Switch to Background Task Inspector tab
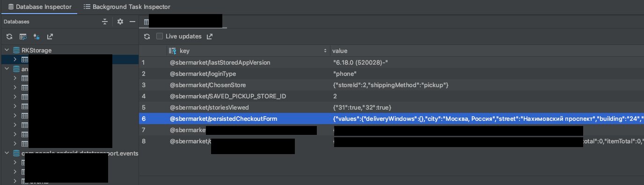The height and width of the screenshot is (185, 644). 126,7
